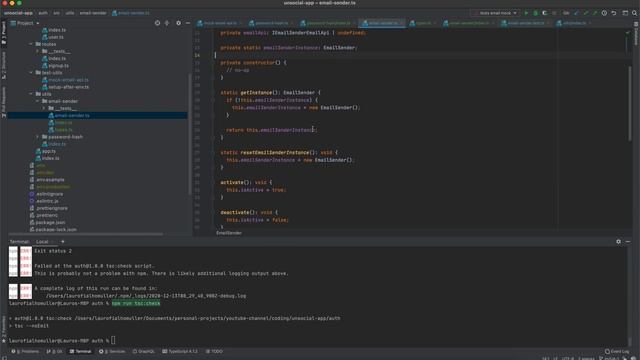Click the EmailSender breadcrumb below editor

pos(229,233)
